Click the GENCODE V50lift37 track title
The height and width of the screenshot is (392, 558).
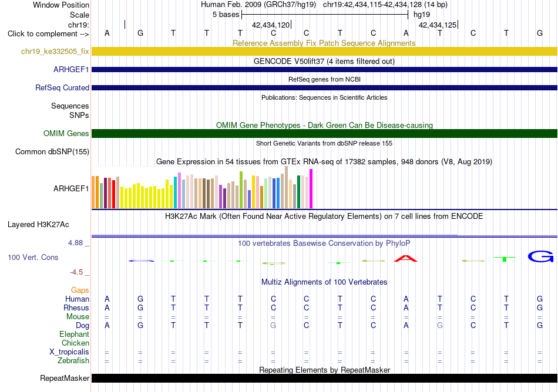click(324, 61)
